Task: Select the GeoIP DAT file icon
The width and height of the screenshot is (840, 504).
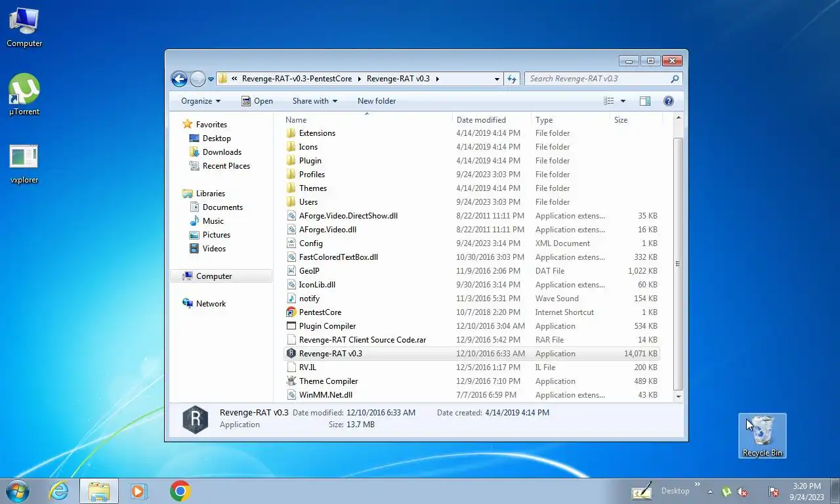Action: point(292,271)
